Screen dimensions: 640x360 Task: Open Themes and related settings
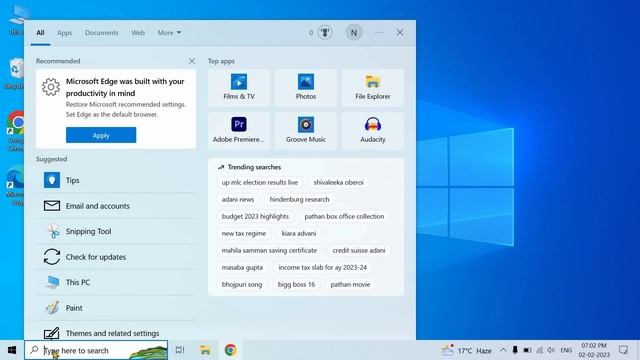116,333
